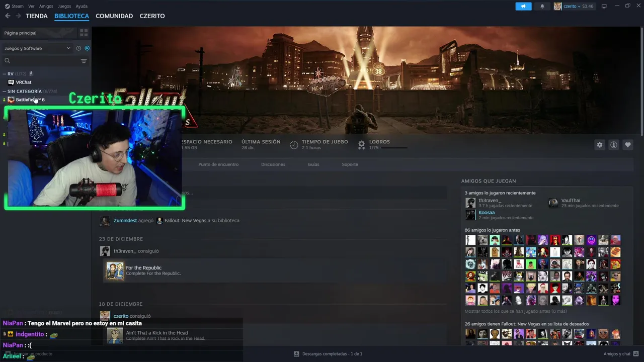Click Fallout: New Vegas link in activity
The image size is (644, 362).
point(185,221)
